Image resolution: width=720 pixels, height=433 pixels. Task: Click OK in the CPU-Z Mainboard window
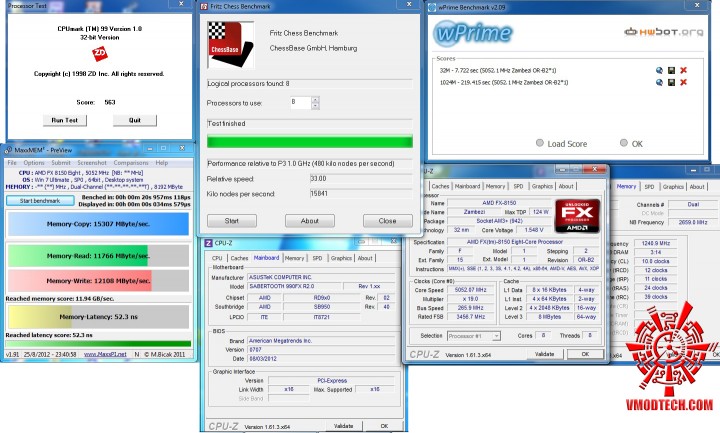click(x=384, y=426)
